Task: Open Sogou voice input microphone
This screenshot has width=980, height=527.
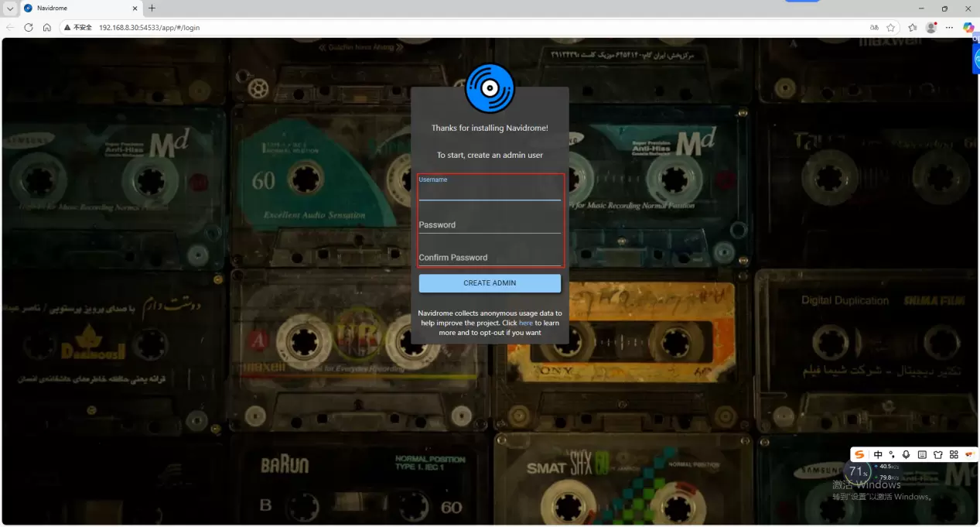Action: tap(906, 455)
